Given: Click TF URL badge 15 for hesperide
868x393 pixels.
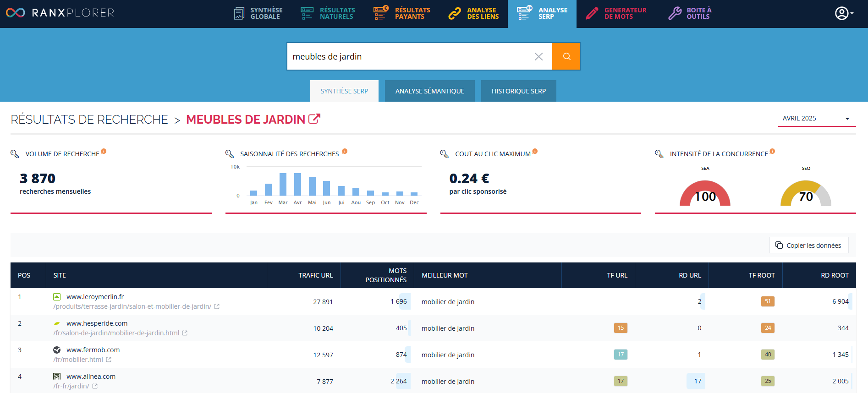Looking at the screenshot, I should pos(621,328).
